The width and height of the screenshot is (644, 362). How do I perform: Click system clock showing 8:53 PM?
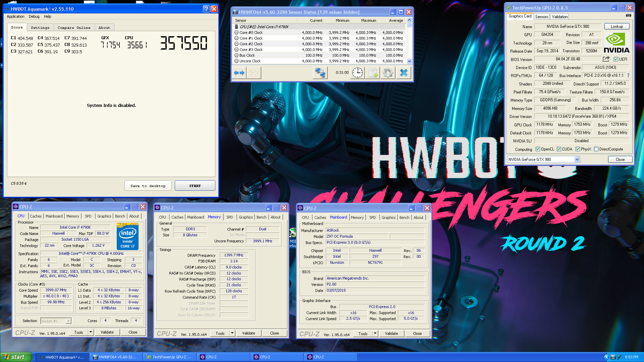pyautogui.click(x=632, y=357)
